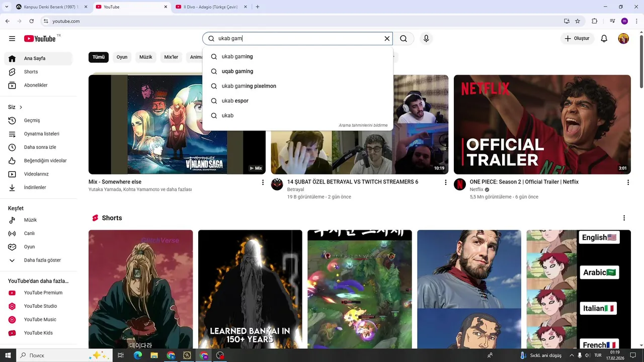Open the tab search dropdown in Chrome
This screenshot has width=644, height=362.
[x=7, y=7]
